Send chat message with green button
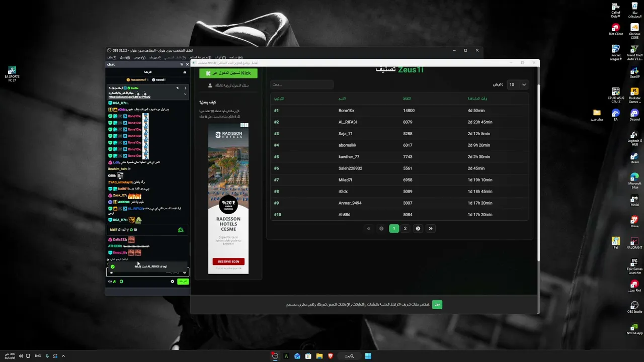Viewport: 644px width, 362px height. [183, 282]
